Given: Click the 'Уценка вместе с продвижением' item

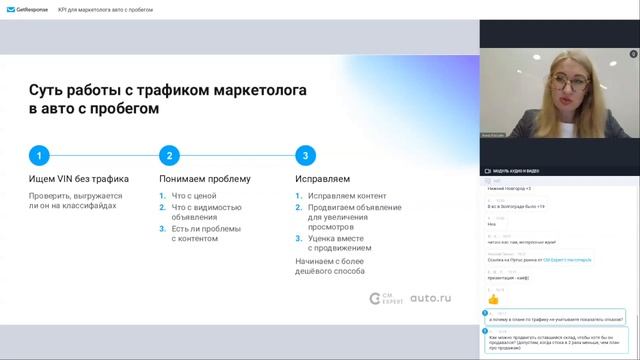Looking at the screenshot, I should (333, 243).
